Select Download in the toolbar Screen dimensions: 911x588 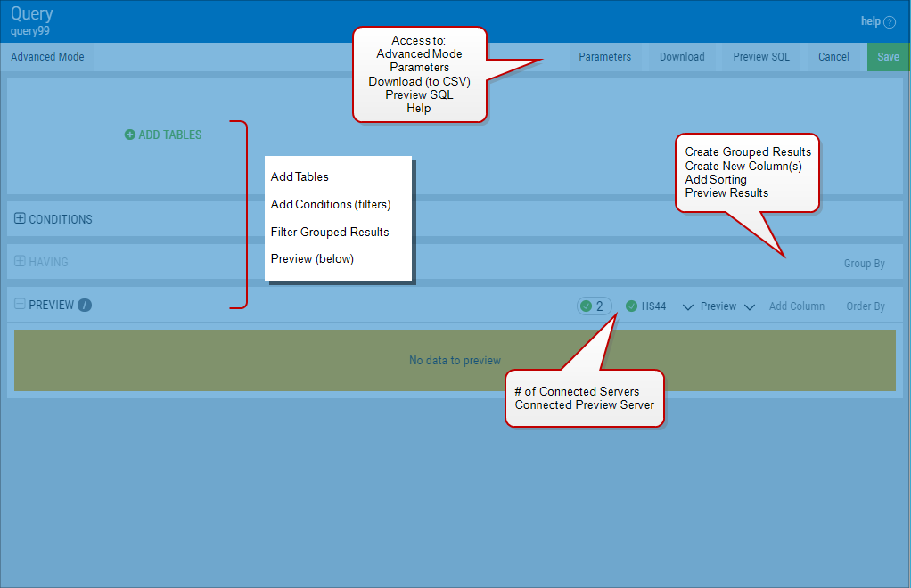682,57
